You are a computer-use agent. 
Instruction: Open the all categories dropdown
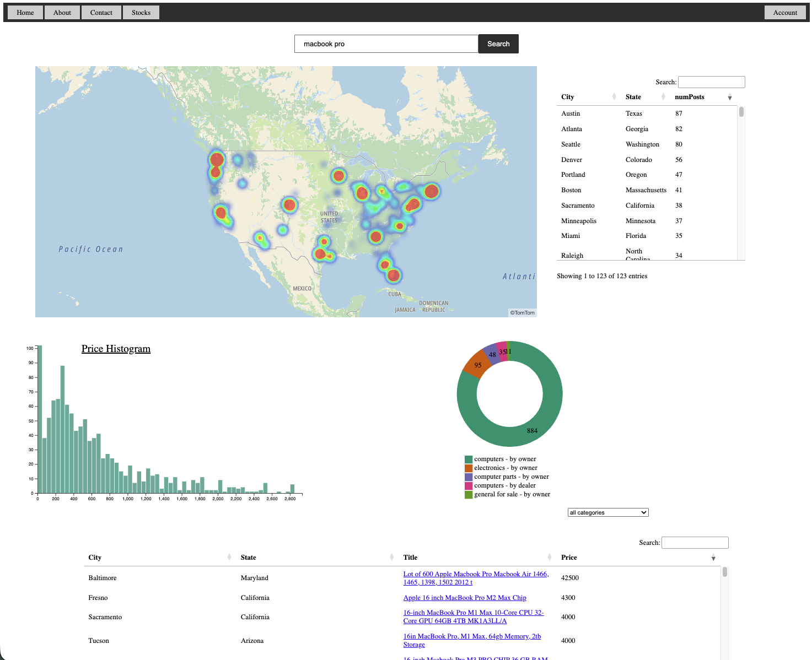pos(608,512)
